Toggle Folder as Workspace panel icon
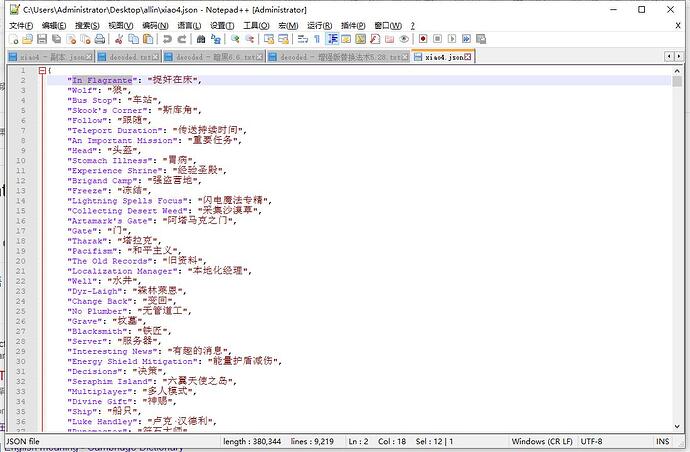 click(389, 39)
